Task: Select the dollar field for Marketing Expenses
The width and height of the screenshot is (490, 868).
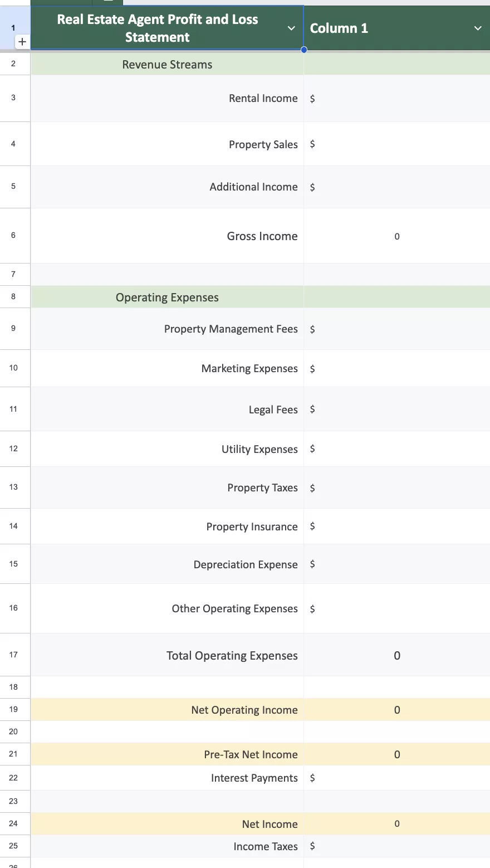Action: tap(312, 368)
